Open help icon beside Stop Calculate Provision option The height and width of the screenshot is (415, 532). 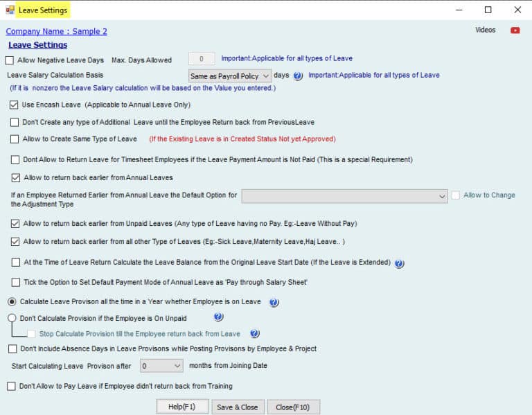255,333
